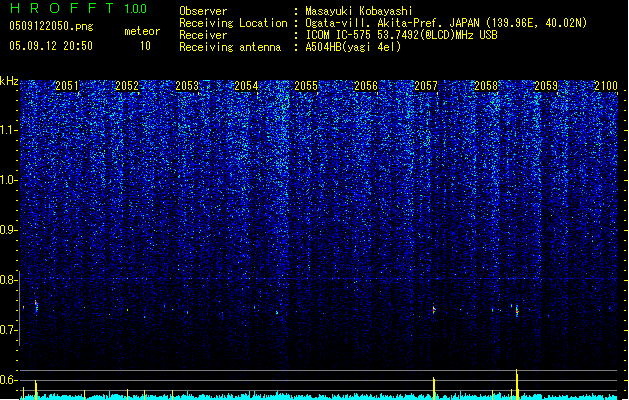Click the Observer label
Viewport: 629px width, 400px height.
click(203, 11)
